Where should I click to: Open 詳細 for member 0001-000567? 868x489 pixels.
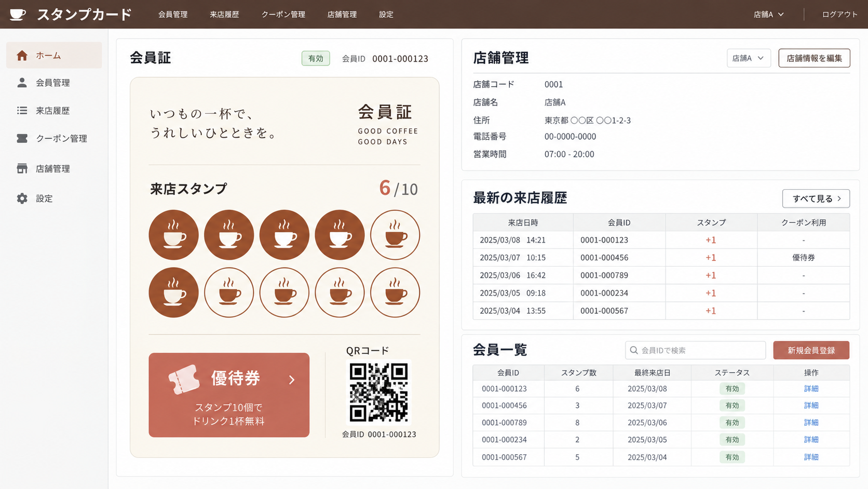(x=811, y=457)
